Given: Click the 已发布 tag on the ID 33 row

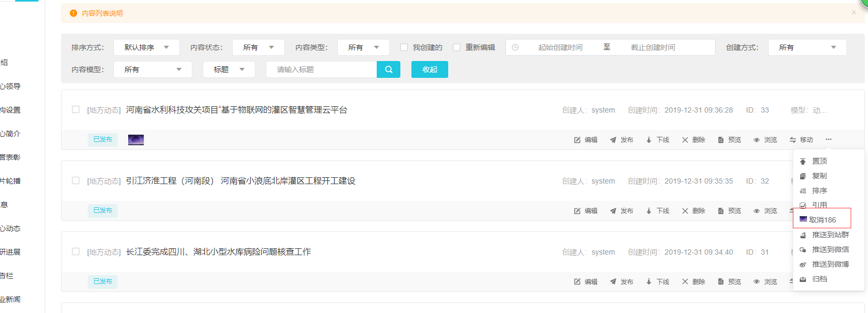Looking at the screenshot, I should click(102, 139).
